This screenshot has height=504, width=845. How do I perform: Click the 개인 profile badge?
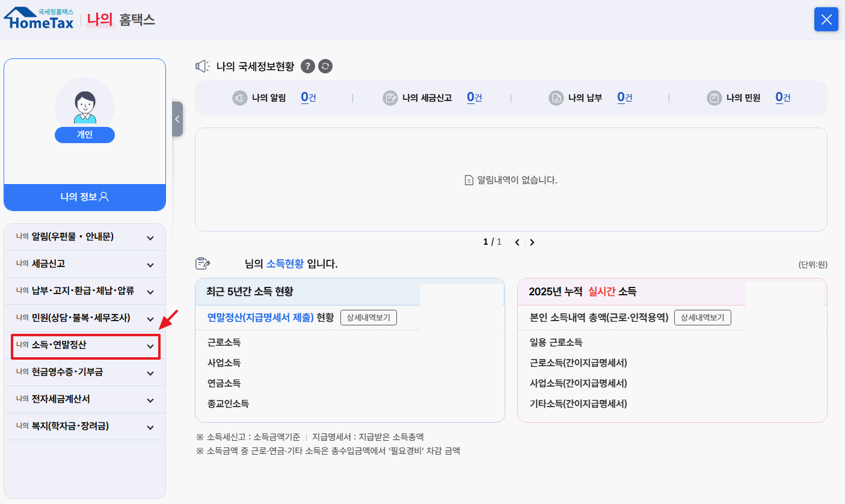(84, 135)
